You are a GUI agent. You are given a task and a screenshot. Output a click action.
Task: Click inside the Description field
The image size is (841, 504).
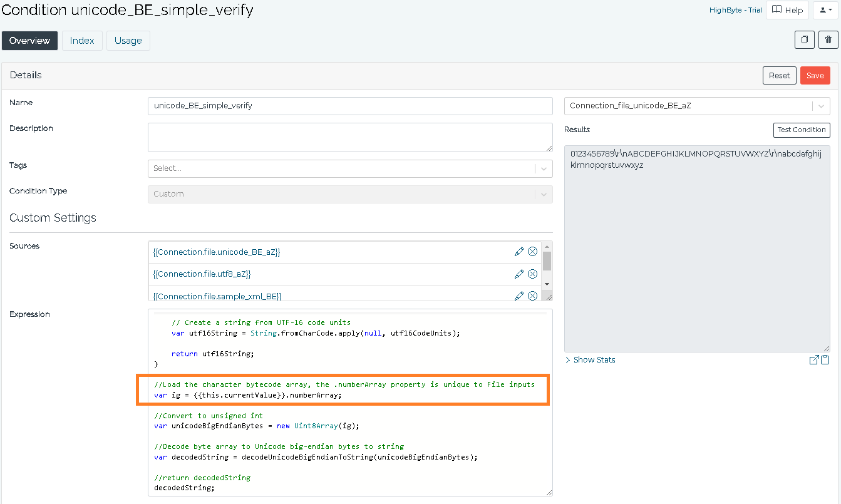[x=349, y=136]
